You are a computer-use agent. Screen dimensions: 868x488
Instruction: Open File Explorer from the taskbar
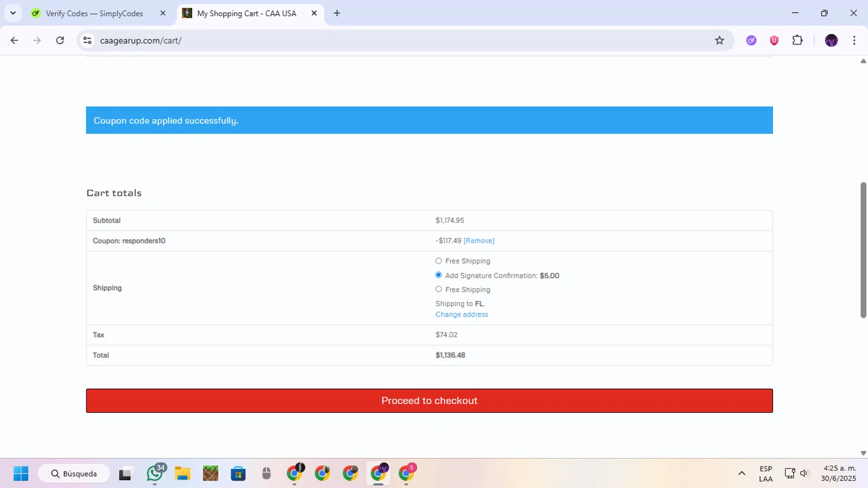tap(182, 474)
